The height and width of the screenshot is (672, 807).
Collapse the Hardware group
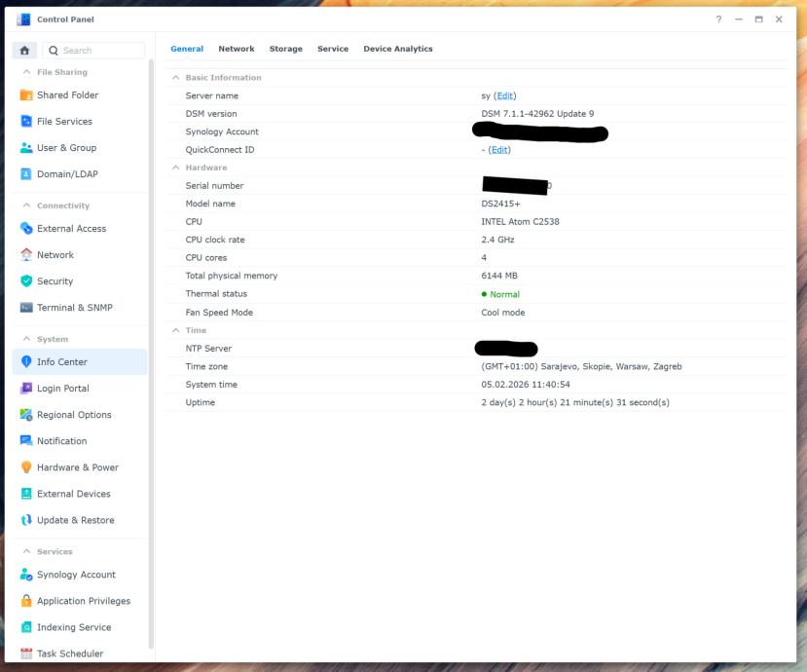point(175,168)
